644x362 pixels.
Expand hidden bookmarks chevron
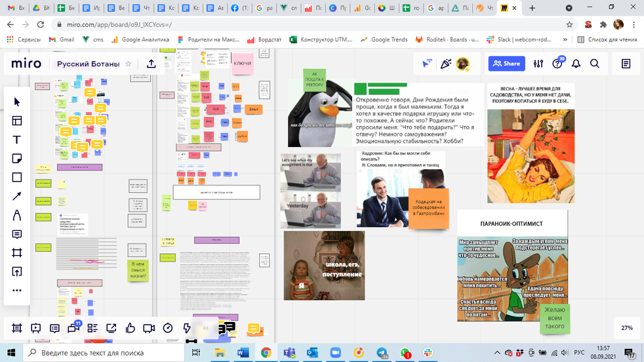[x=565, y=39]
